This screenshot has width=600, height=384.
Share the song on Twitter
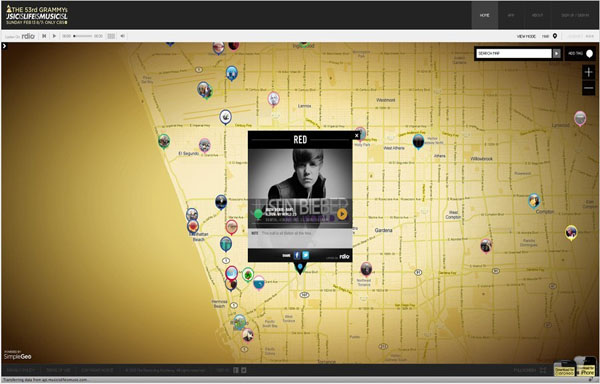pos(305,255)
